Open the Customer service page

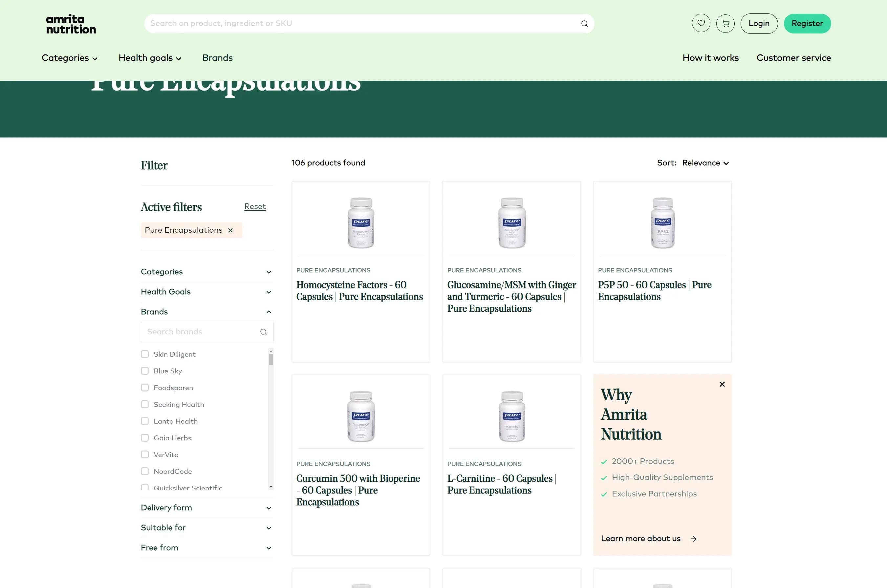click(794, 58)
